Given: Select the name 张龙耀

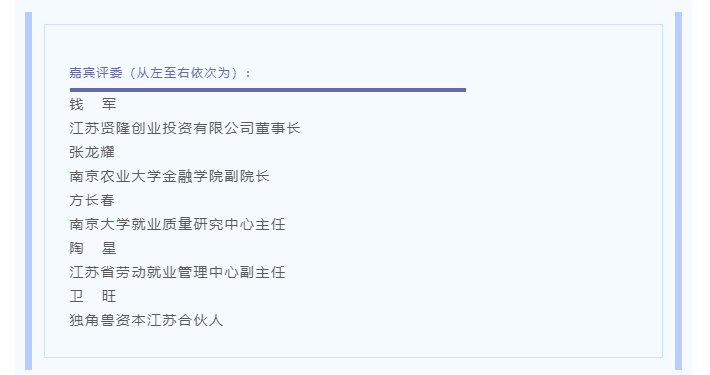Looking at the screenshot, I should 92,152.
